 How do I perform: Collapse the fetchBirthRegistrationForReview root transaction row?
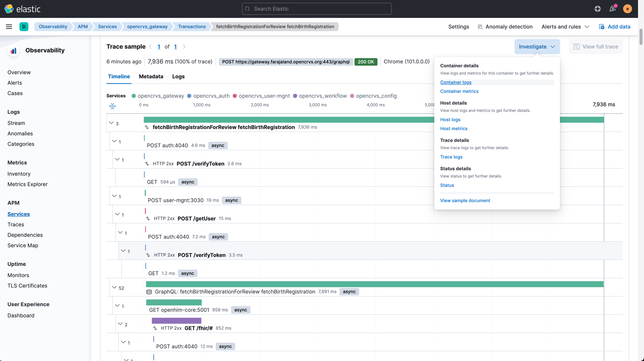pyautogui.click(x=111, y=123)
